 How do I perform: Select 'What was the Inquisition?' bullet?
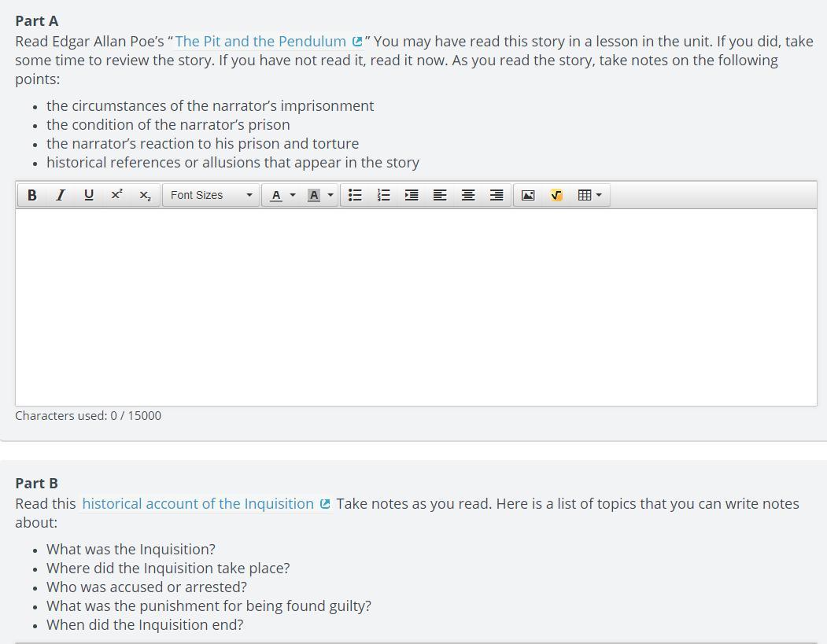click(x=131, y=549)
